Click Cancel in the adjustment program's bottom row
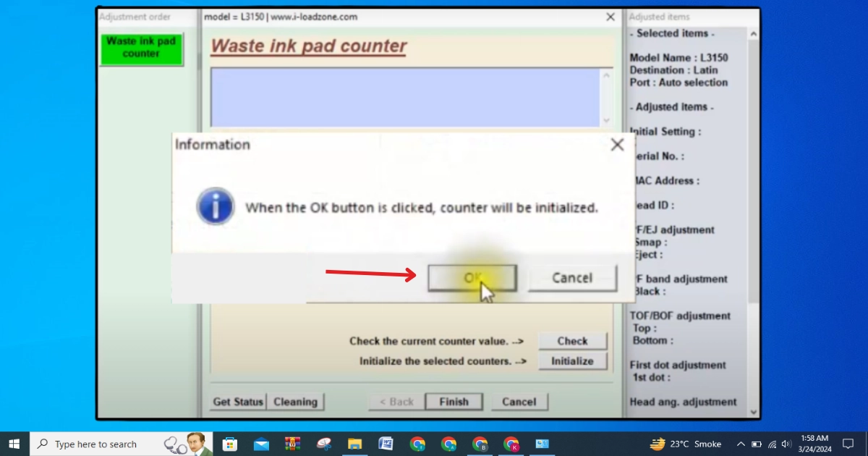868x456 pixels. [519, 402]
